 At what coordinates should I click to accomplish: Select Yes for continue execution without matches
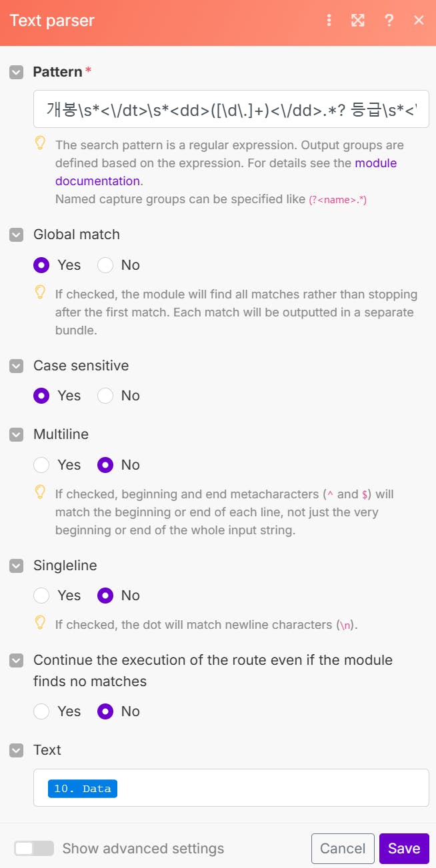(41, 711)
